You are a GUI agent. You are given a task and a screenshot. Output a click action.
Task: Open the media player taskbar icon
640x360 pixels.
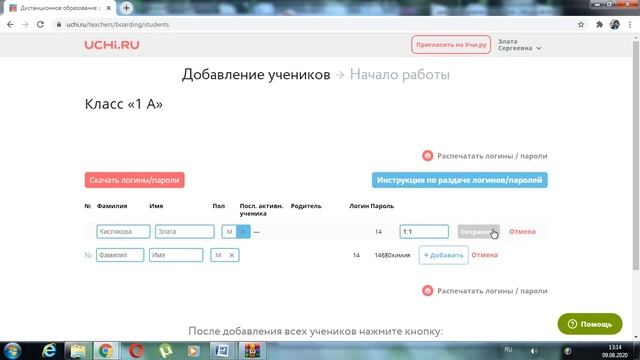pyautogui.click(x=193, y=351)
